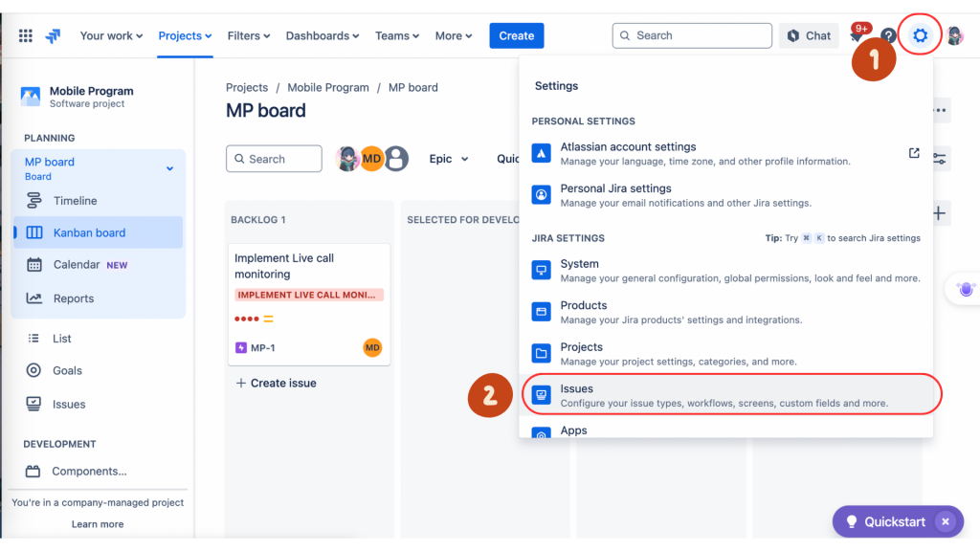Click the Timeline icon in sidebar
This screenshot has width=980, height=551.
coord(33,201)
